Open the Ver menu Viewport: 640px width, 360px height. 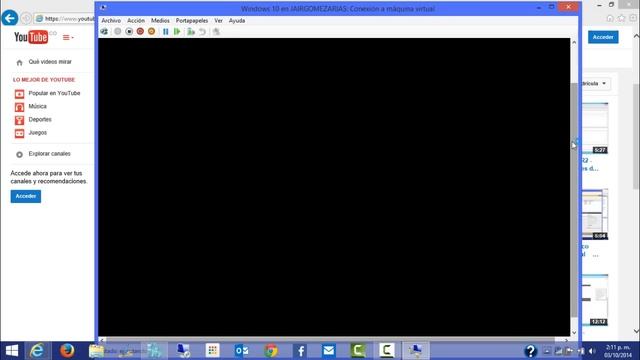(218, 20)
